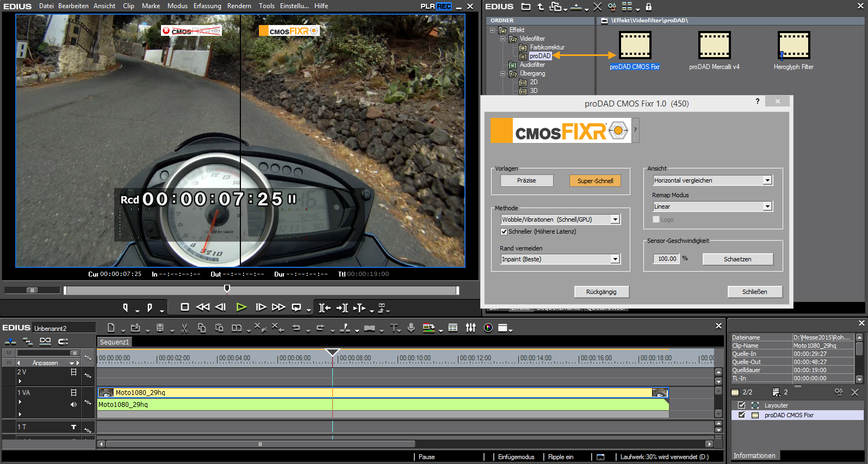The image size is (868, 464).
Task: Toggle Schneller (Höhere Latenz) checkbox
Action: (x=504, y=231)
